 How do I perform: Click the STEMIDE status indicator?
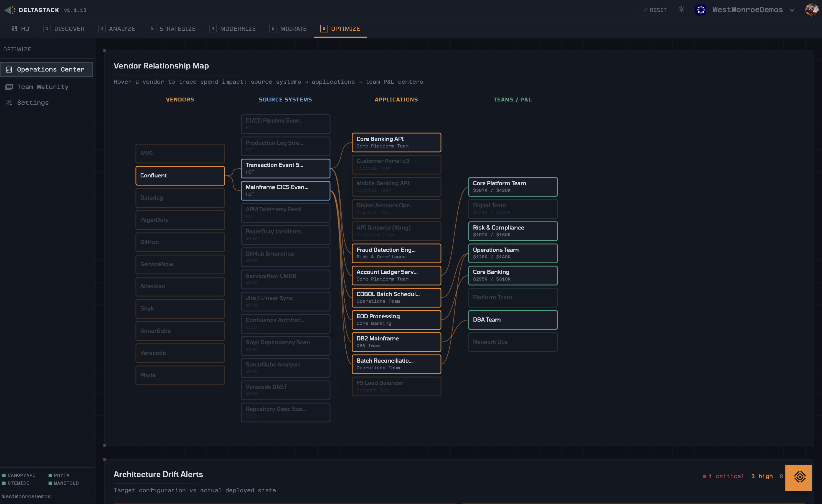(x=16, y=483)
